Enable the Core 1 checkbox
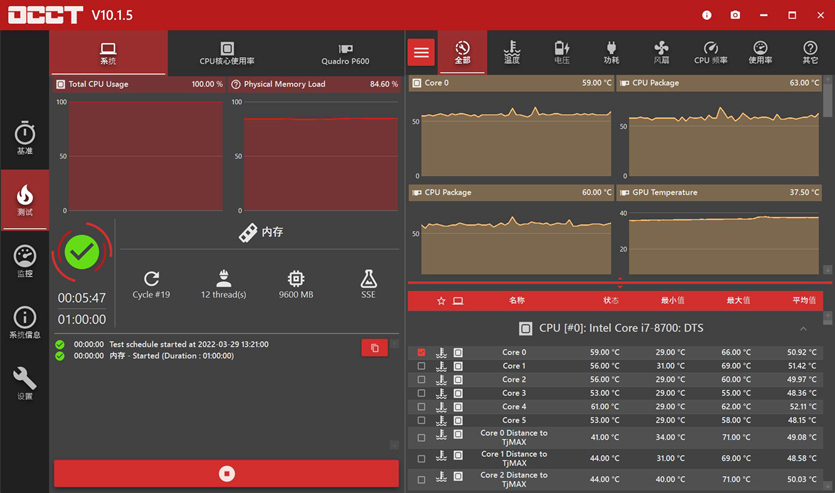835x493 pixels. point(421,366)
